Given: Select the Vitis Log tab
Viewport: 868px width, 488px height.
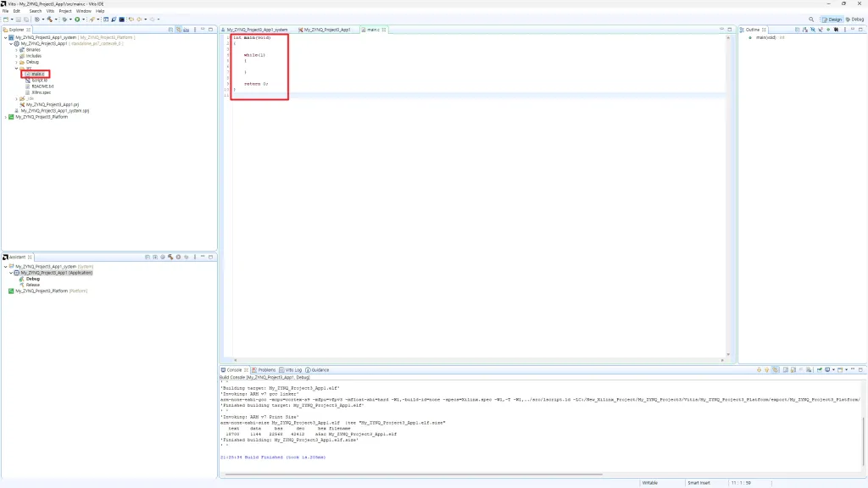Looking at the screenshot, I should (x=291, y=370).
